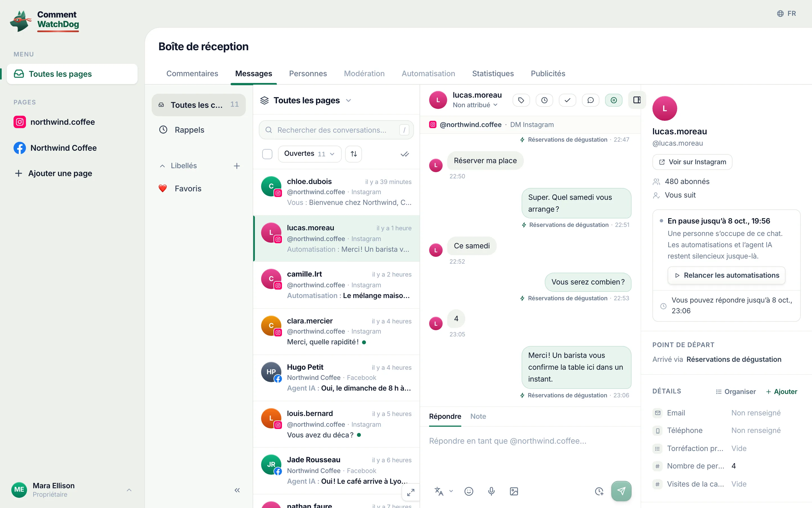Viewport: 812px width, 508px height.
Task: Toggle the green pause automations icon
Action: tap(614, 100)
